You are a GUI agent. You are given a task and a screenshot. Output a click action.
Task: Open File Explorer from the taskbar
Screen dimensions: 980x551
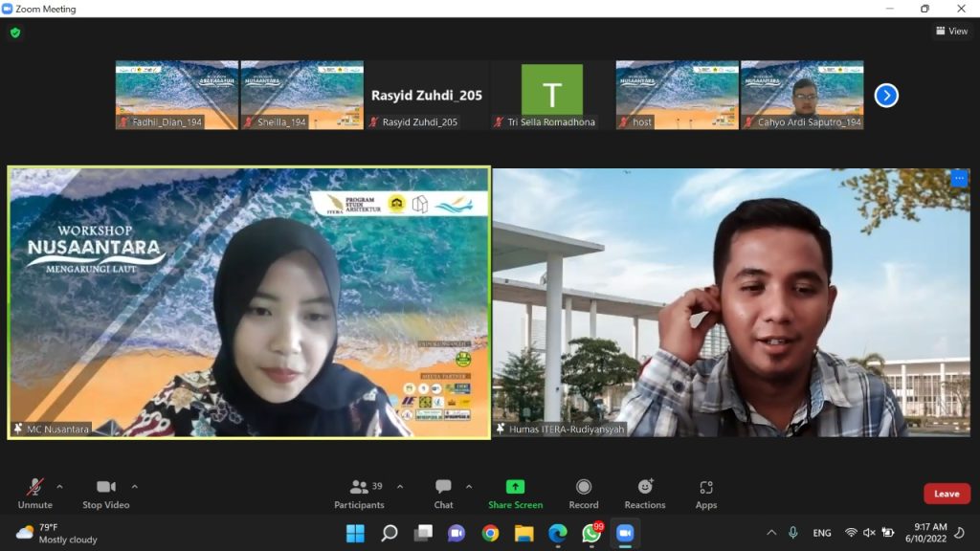tap(524, 534)
